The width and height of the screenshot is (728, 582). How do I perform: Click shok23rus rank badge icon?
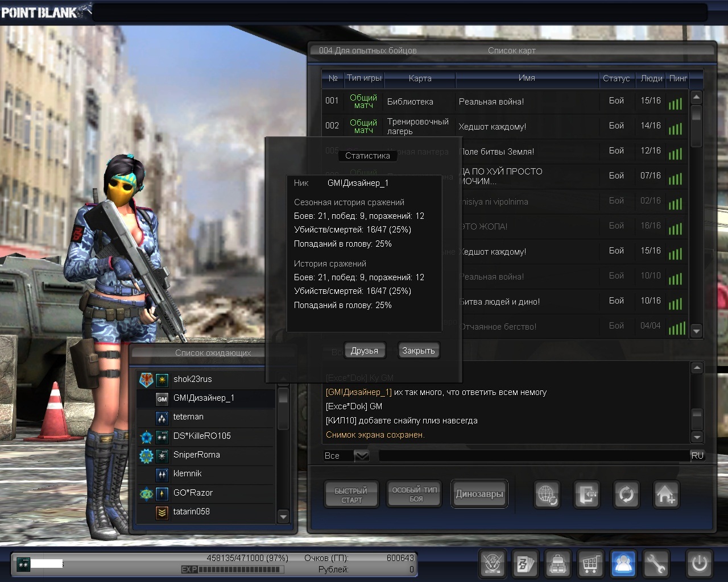tap(162, 380)
